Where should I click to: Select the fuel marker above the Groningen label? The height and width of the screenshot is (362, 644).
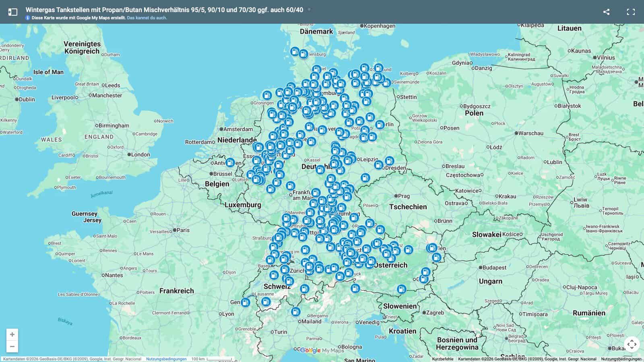(x=267, y=95)
